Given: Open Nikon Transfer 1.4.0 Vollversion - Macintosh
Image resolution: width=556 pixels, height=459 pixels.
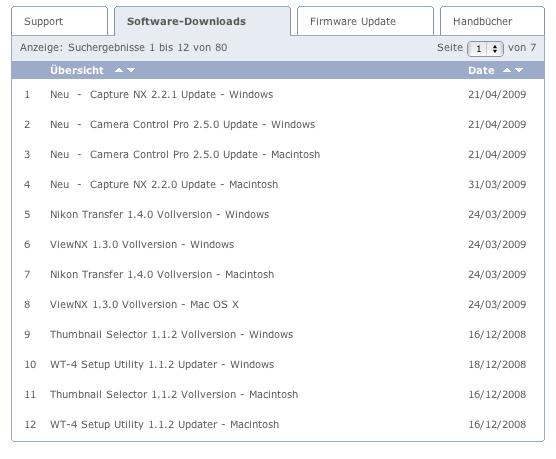Looking at the screenshot, I should tap(162, 274).
